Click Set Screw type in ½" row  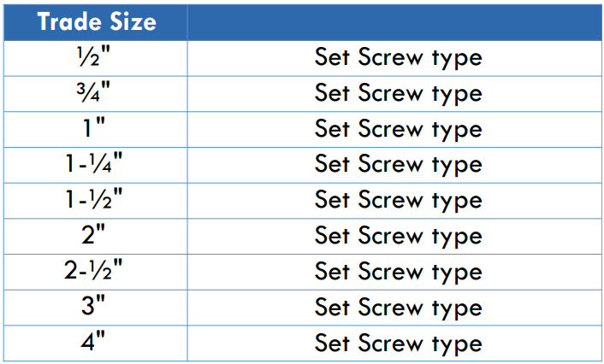tap(399, 58)
